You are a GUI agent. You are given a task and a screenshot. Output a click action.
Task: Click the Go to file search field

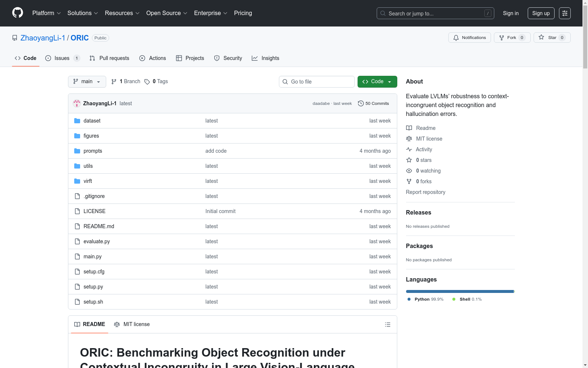tap(317, 82)
